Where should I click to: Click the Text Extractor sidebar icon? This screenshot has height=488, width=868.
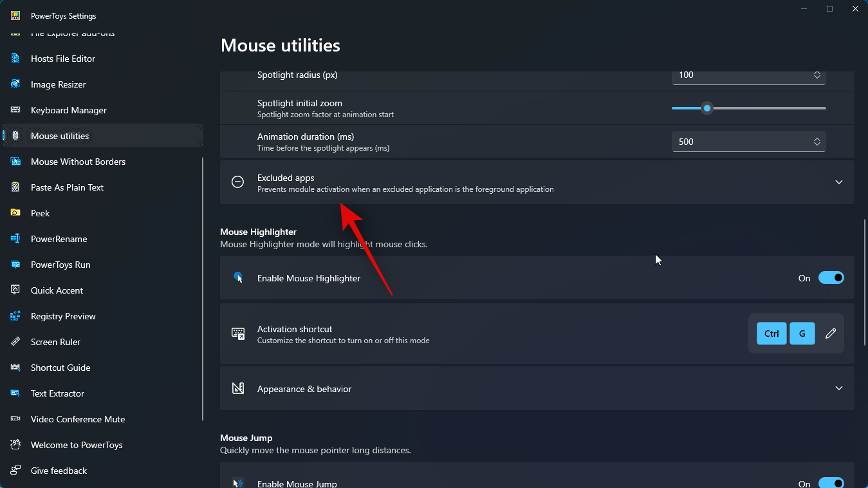tap(15, 393)
